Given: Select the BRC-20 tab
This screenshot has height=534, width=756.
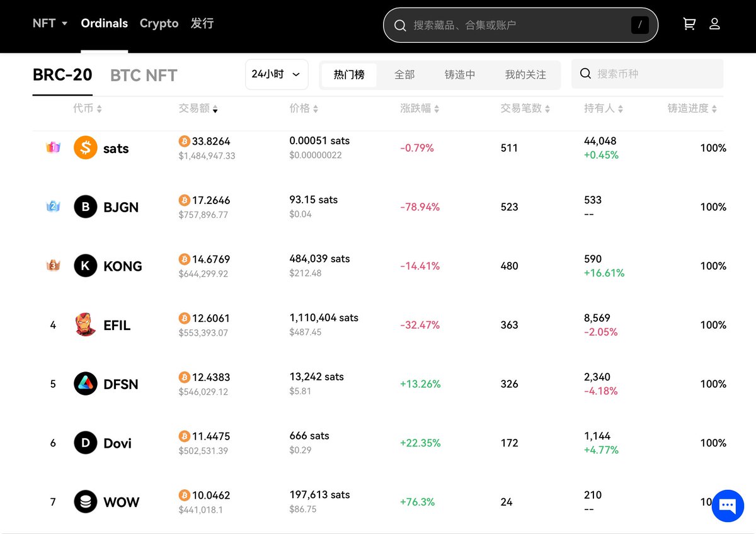Looking at the screenshot, I should (62, 75).
